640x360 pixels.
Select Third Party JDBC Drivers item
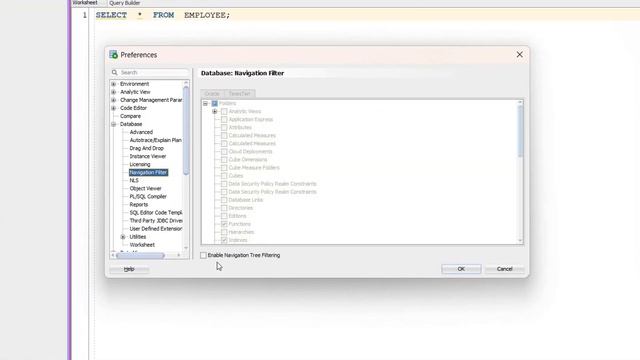[156, 220]
